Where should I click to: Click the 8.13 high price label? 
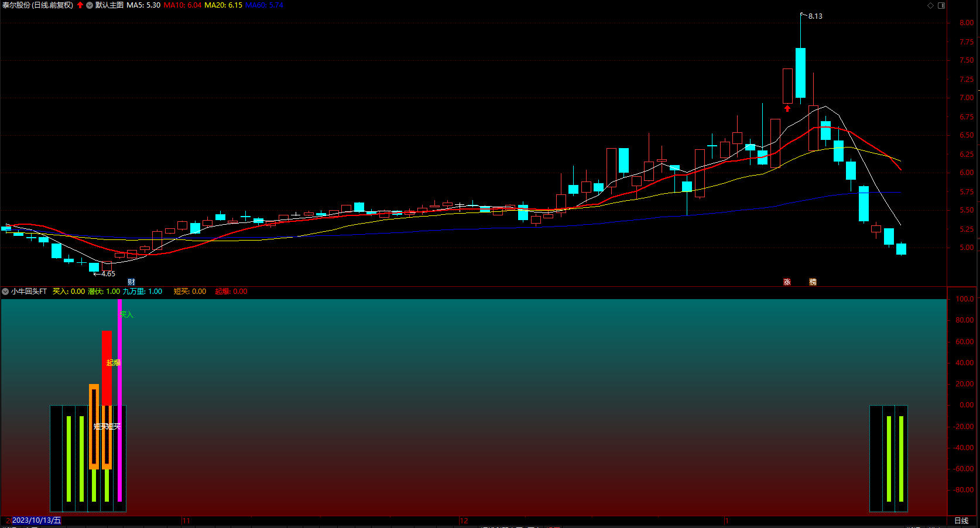[x=815, y=16]
